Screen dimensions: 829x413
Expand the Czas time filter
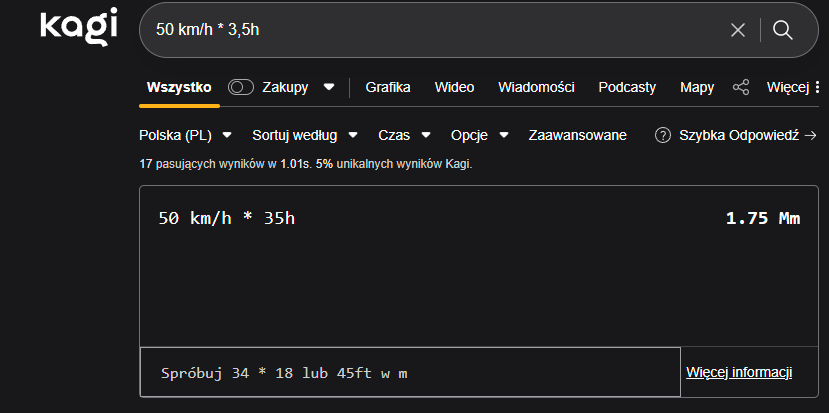pos(404,135)
